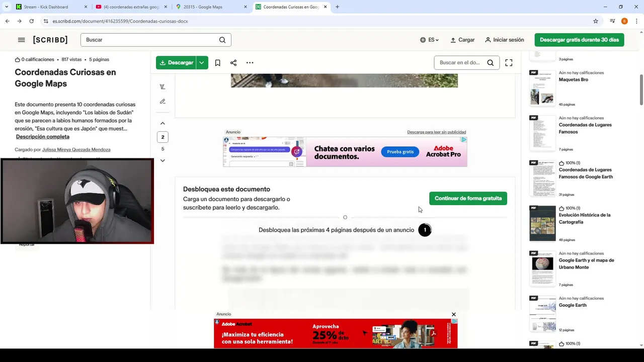Click the browser address bar URL
This screenshot has width=644, height=362.
tap(120, 21)
